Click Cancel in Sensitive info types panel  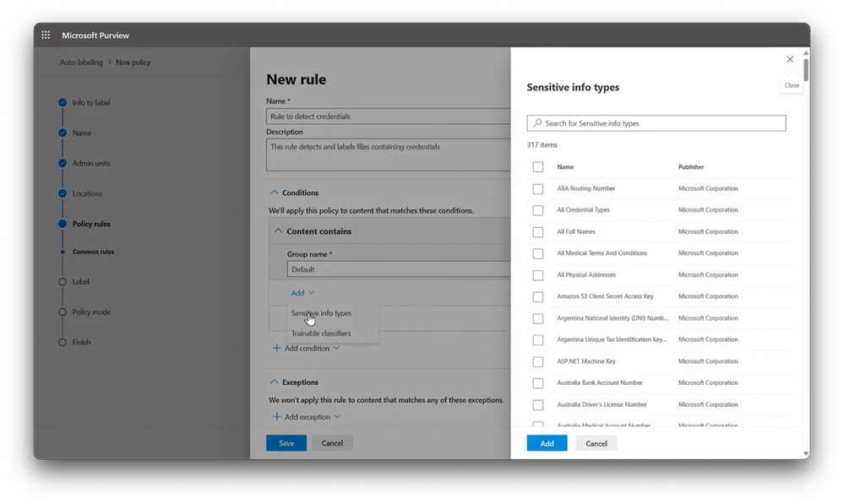pyautogui.click(x=596, y=443)
